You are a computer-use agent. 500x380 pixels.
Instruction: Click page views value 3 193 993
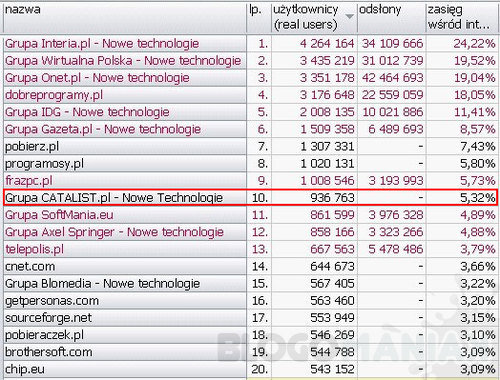396,181
